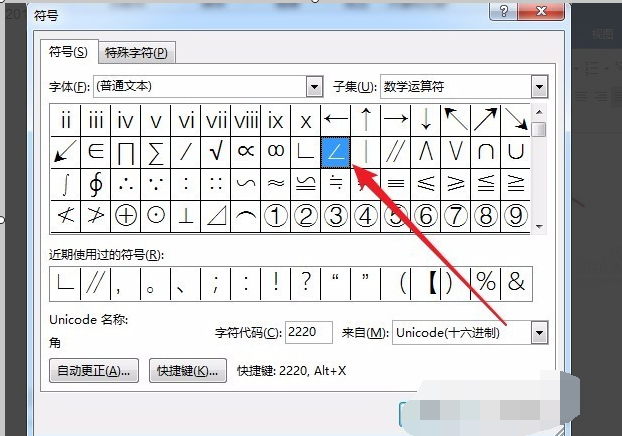
Task: Select the angle symbol ∠ in grid
Action: 335,152
